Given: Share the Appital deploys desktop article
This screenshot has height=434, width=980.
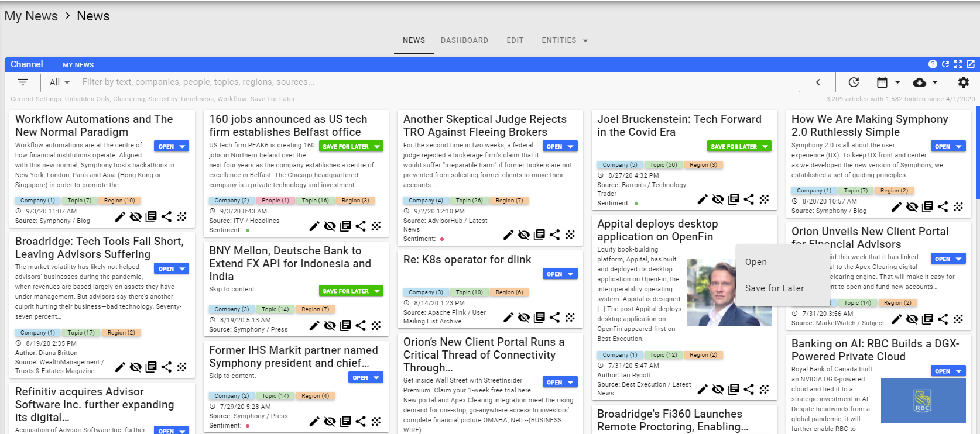Looking at the screenshot, I should click(749, 390).
